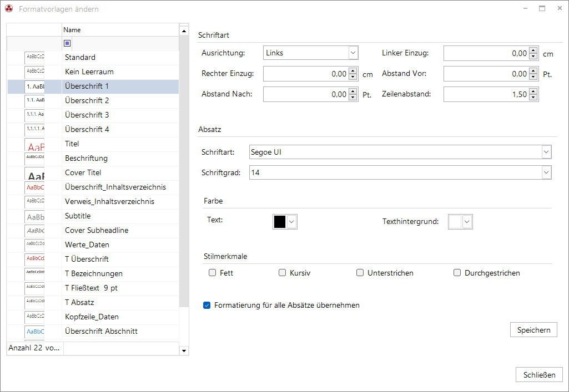Decrease Linker Einzug with down arrow

533,56
